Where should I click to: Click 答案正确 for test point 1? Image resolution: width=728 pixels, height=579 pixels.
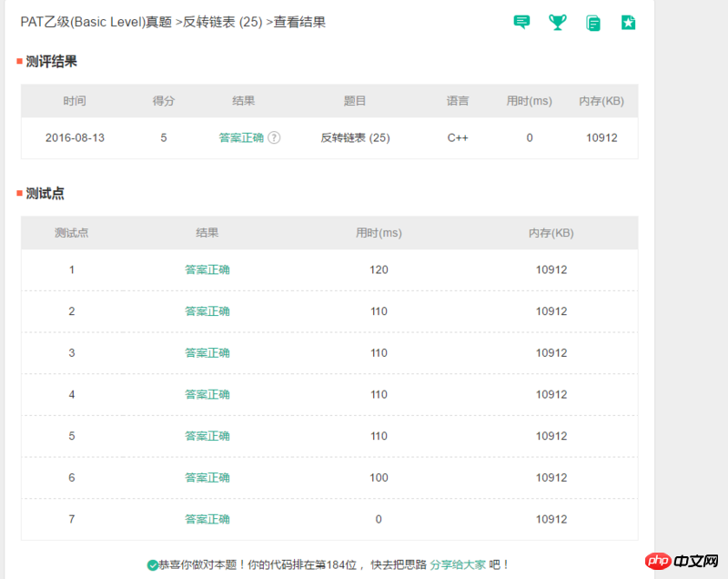tap(207, 269)
